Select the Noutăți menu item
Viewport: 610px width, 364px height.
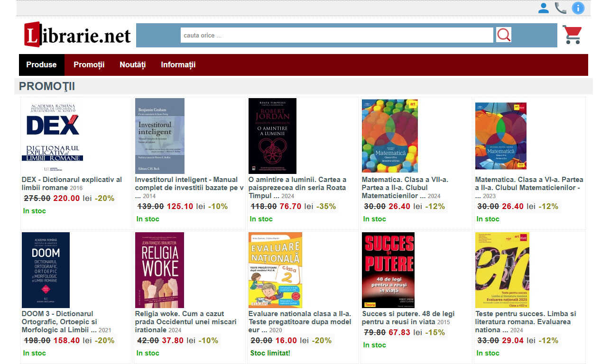point(132,65)
